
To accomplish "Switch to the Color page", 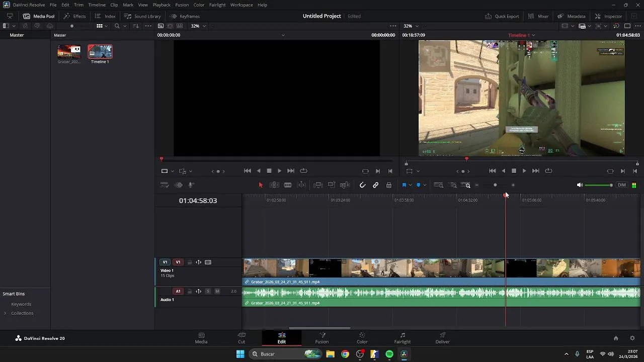I will click(362, 338).
